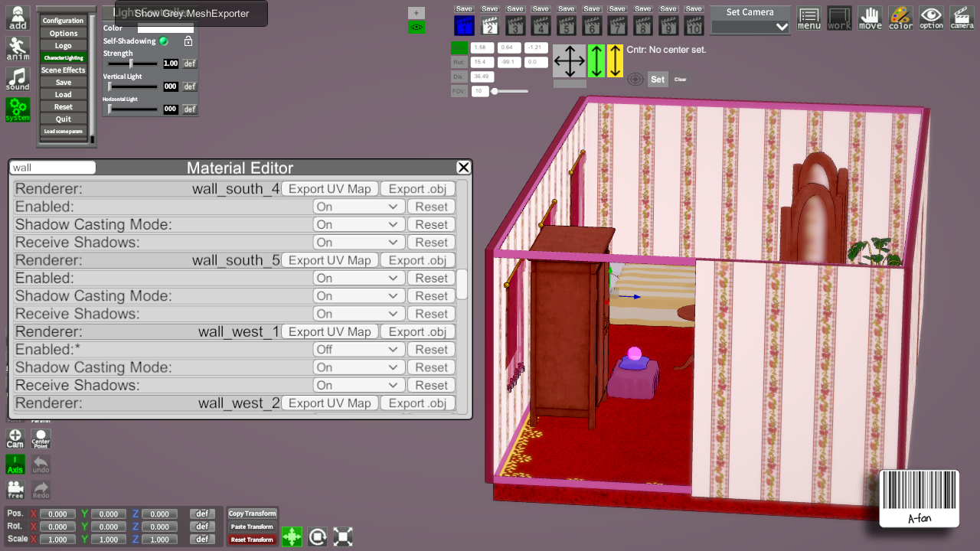The image size is (980, 551).
Task: Select the green move gizmo tool
Action: (292, 536)
